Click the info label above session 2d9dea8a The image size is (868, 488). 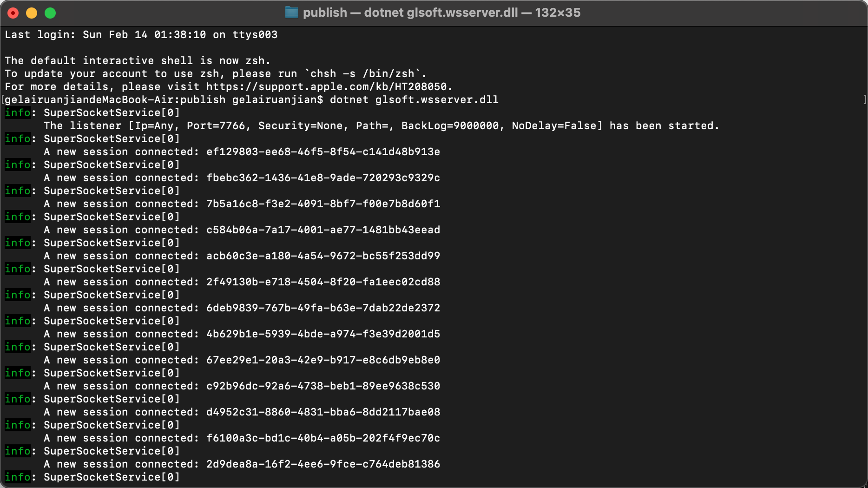18,451
